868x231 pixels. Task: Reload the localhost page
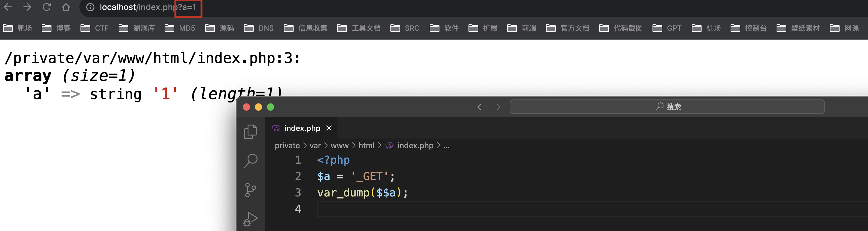click(47, 7)
